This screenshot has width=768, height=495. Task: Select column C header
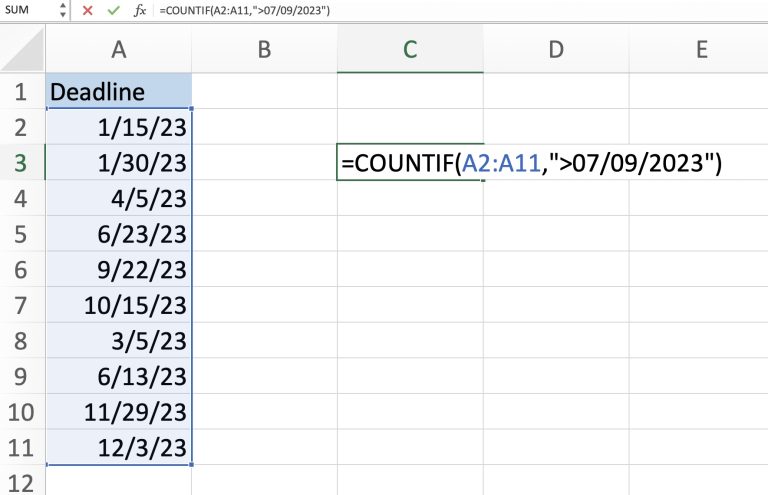pos(410,49)
